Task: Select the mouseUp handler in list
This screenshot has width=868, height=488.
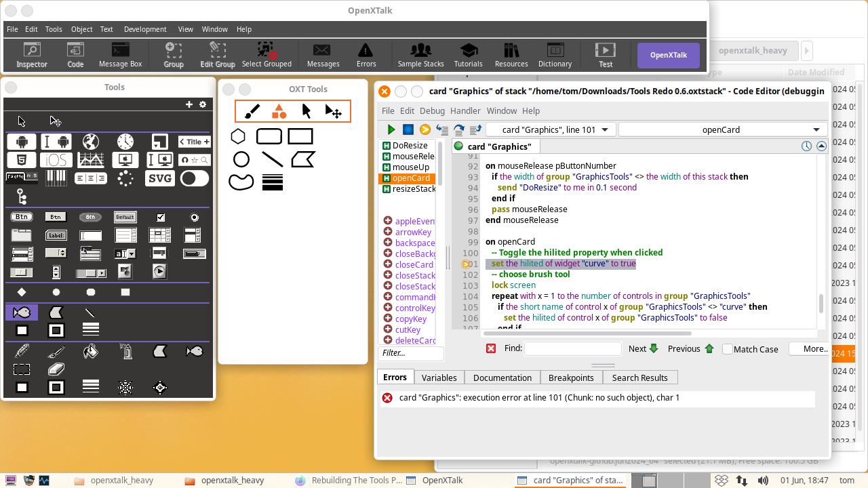Action: [409, 167]
